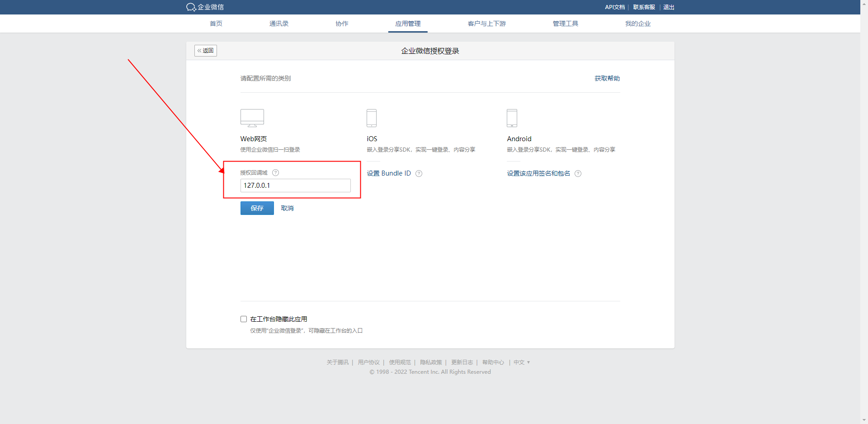868x424 pixels.
Task: Focus the 授权回调域 input field
Action: click(295, 186)
